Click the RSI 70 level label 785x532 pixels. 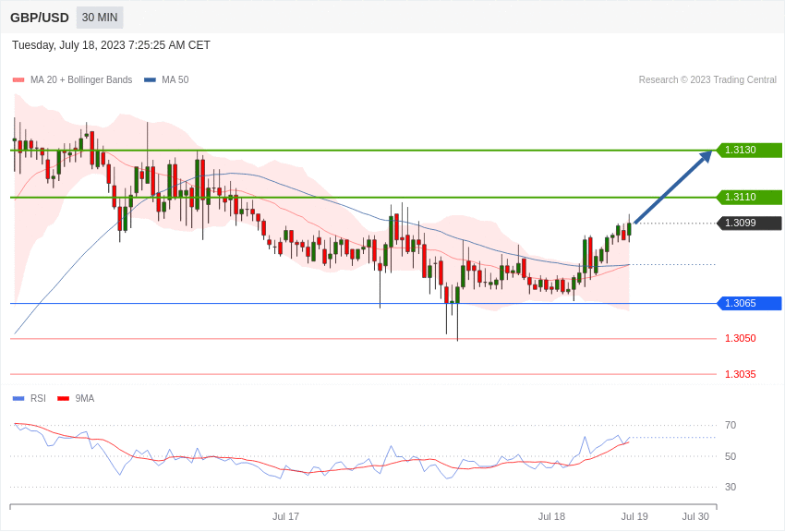[731, 425]
